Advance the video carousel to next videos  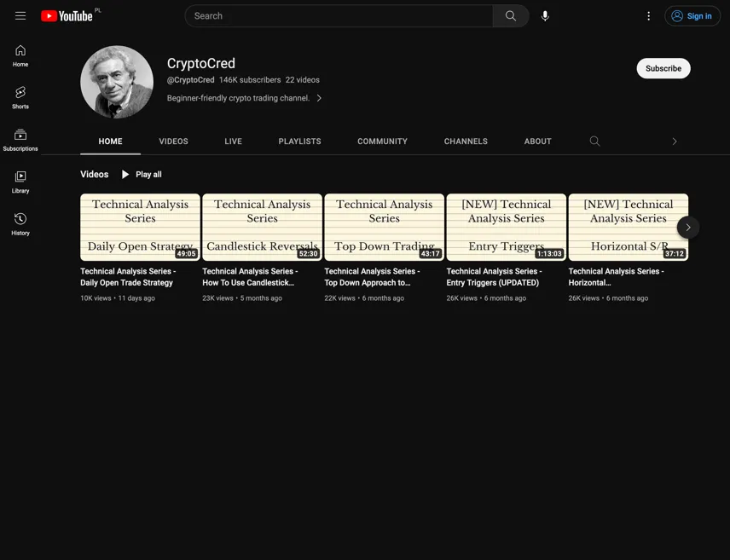click(687, 228)
